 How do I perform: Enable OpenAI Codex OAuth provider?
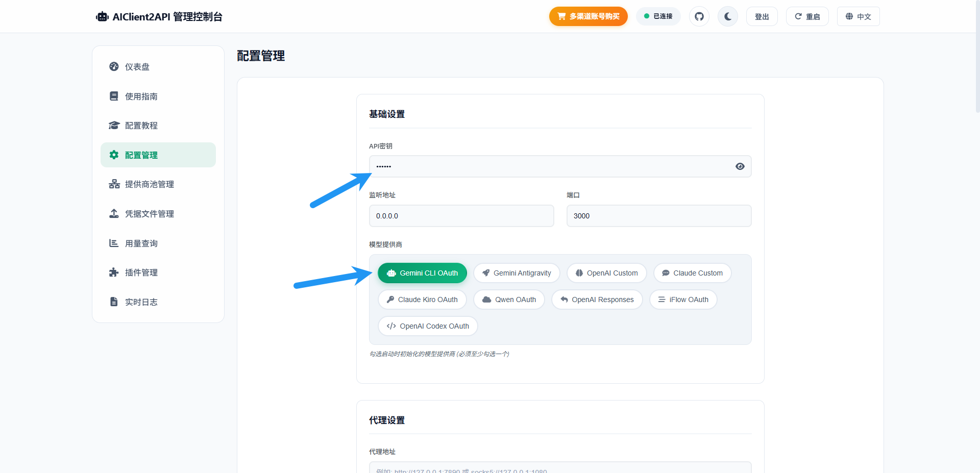click(428, 326)
